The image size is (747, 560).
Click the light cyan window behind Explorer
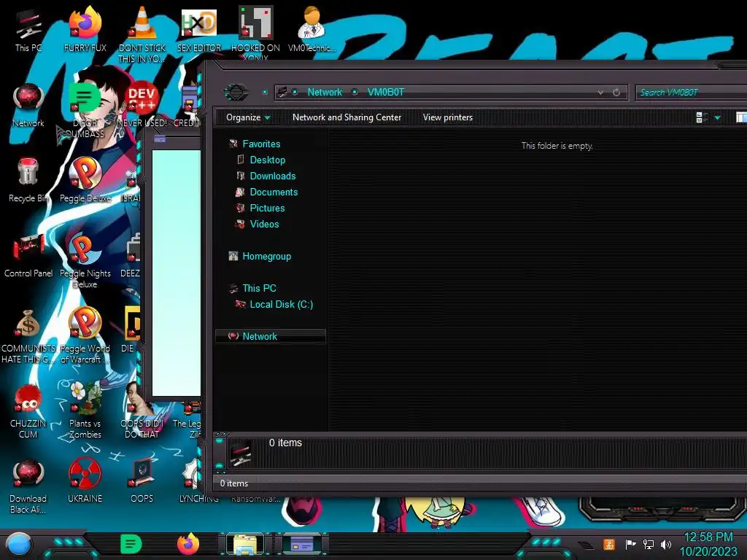click(176, 273)
